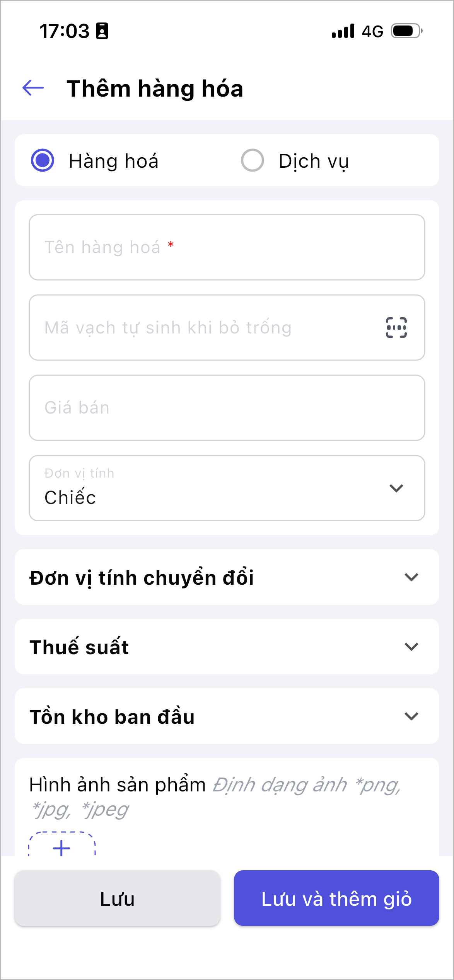Screen dimensions: 454x980
Task: Focus the Giá bán price field
Action: [227, 408]
